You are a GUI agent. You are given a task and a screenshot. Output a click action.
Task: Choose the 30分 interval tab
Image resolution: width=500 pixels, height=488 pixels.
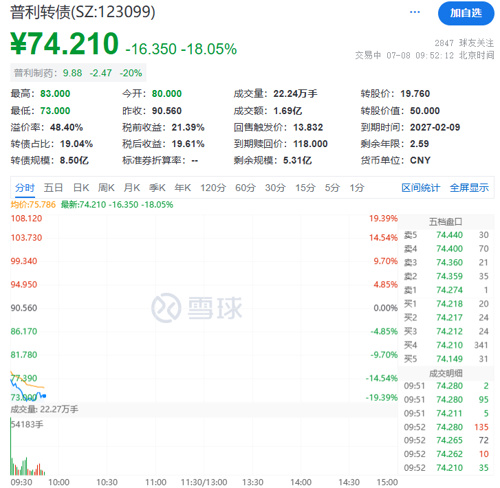(275, 188)
